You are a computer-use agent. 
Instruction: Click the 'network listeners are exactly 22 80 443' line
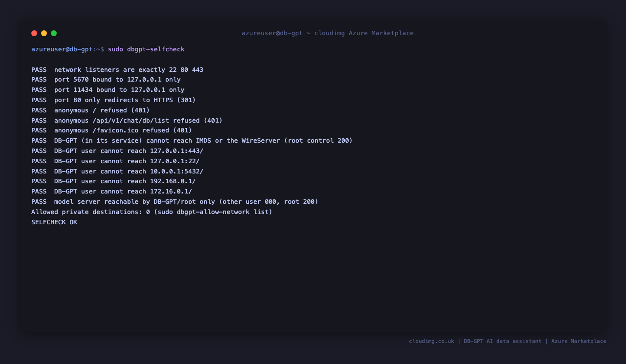click(x=117, y=70)
